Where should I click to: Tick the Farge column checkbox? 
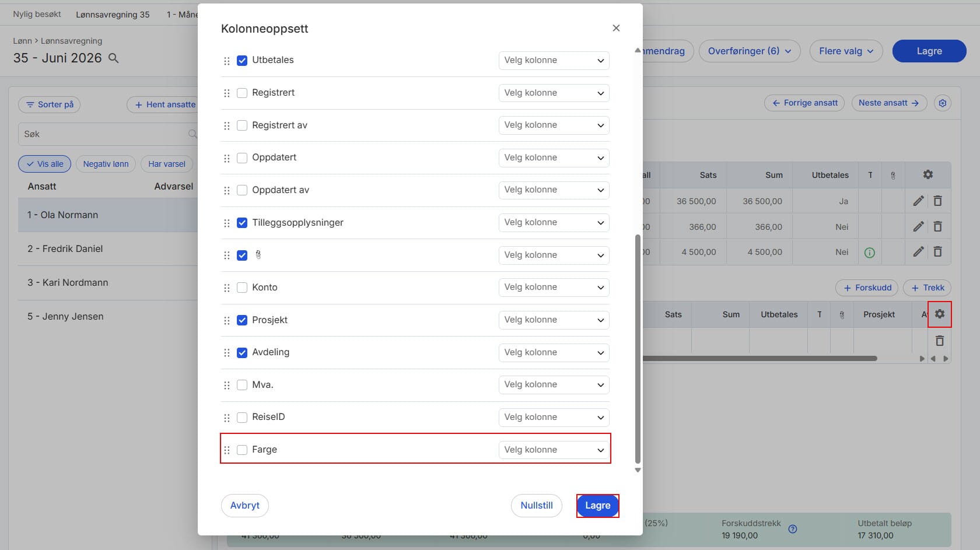coord(242,450)
